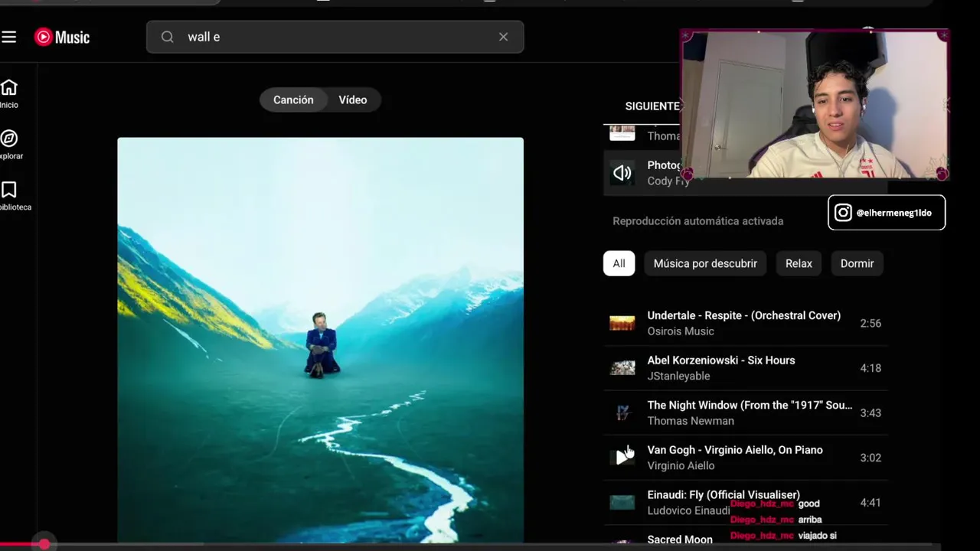Open the hamburger guide menu
Image resolution: width=980 pixels, height=551 pixels.
(9, 37)
